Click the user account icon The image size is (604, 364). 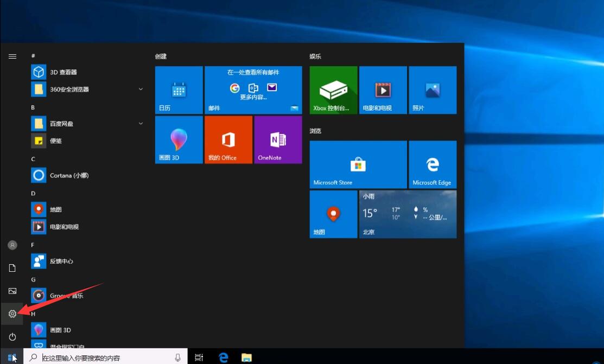12,245
